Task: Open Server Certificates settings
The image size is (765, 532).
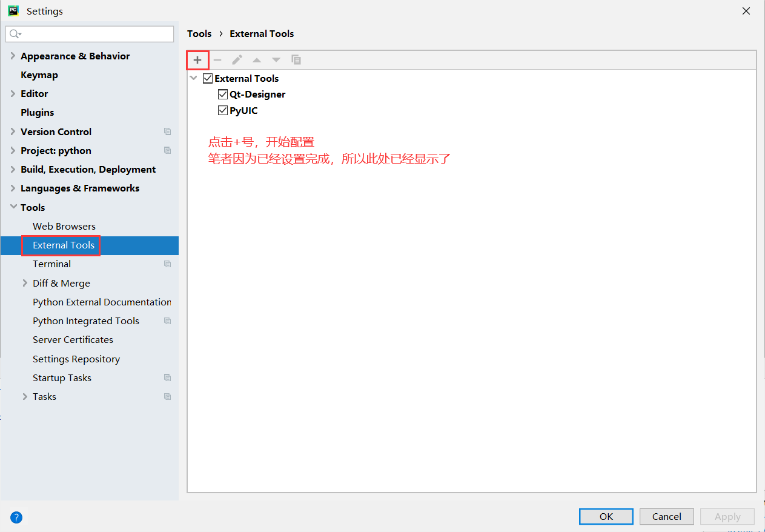Action: (x=73, y=340)
